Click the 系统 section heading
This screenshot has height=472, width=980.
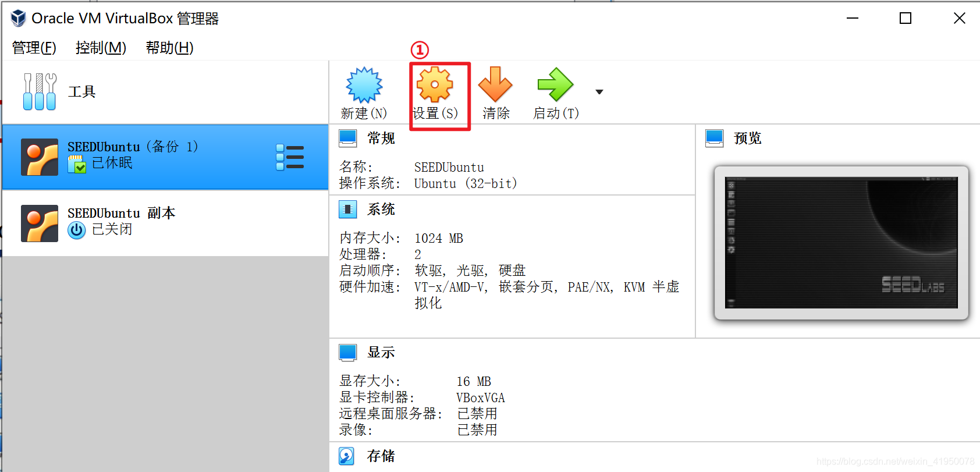pyautogui.click(x=381, y=210)
